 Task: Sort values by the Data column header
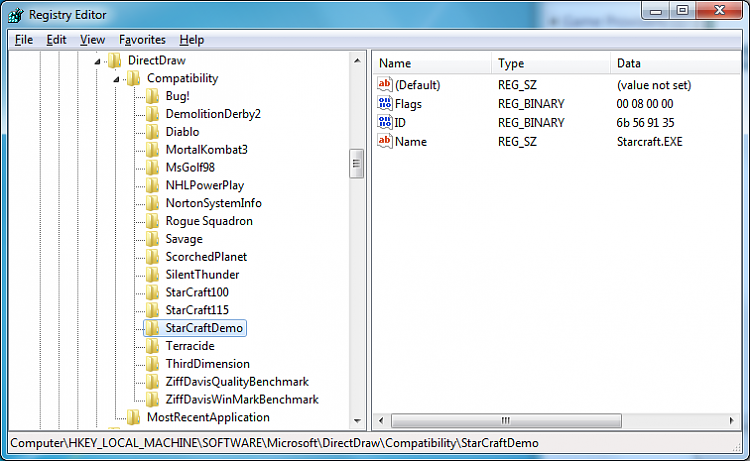pos(675,63)
